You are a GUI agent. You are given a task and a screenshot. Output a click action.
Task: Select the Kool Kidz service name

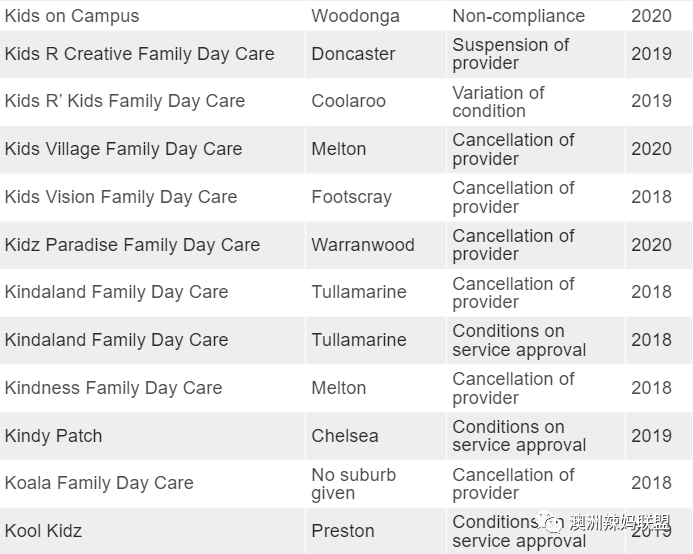(x=43, y=531)
